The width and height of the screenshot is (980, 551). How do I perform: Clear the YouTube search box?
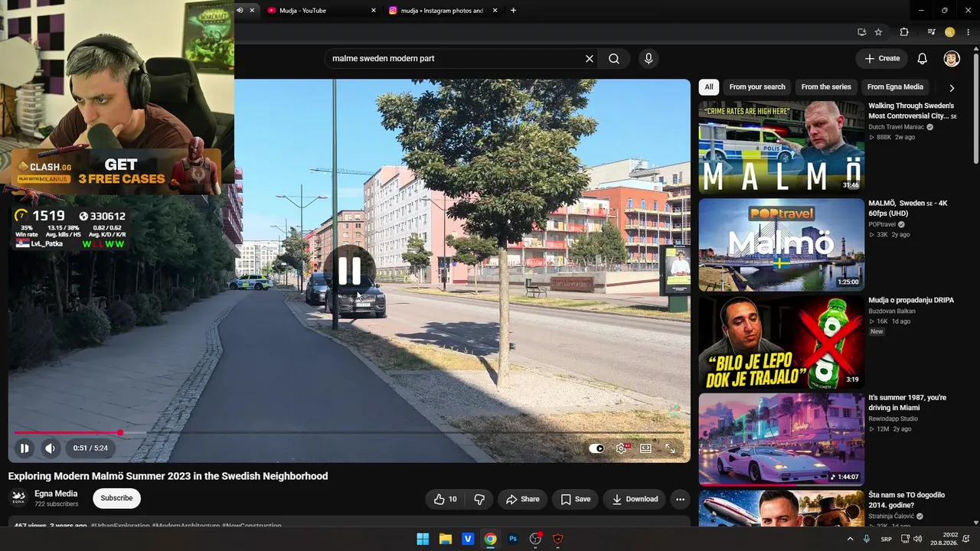pyautogui.click(x=590, y=59)
